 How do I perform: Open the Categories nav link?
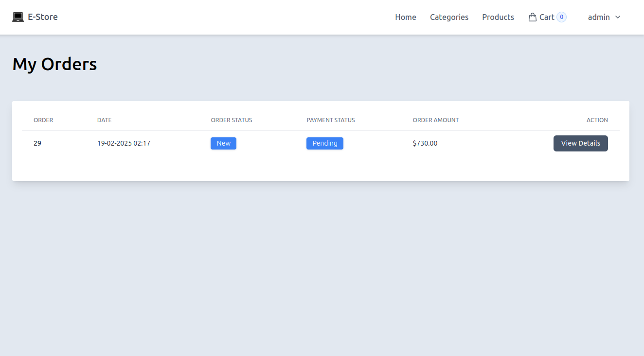449,17
